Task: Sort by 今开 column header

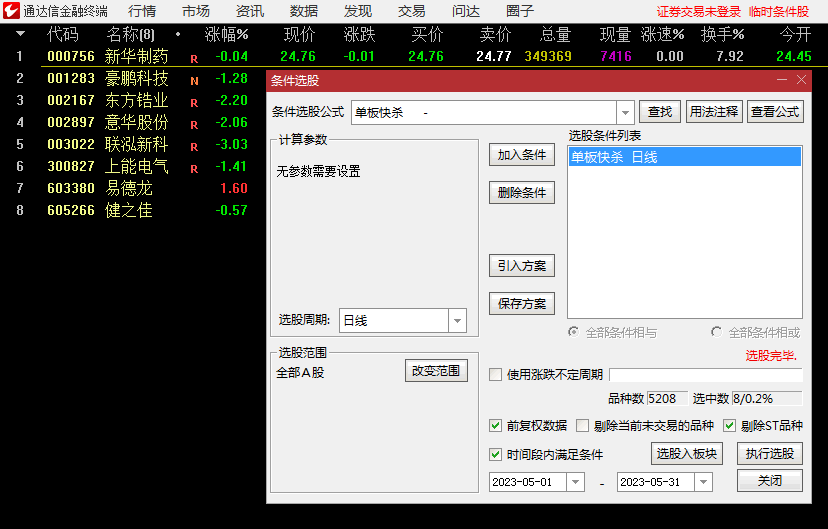Action: (x=795, y=34)
